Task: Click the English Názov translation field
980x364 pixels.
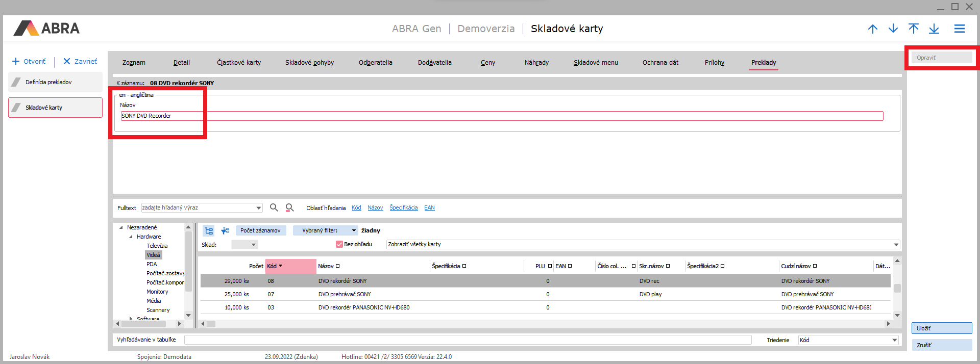Action: click(x=501, y=116)
